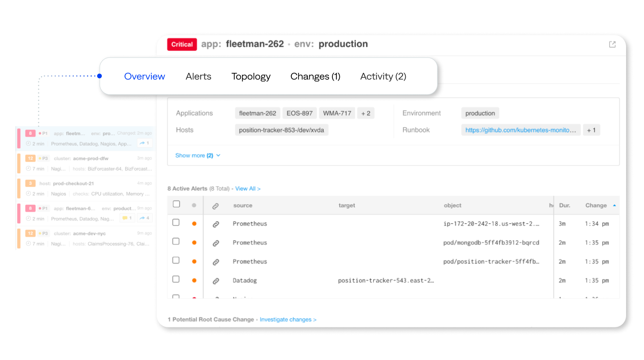Viewport: 644px width, 360px height.
Task: Sort by target column header
Action: 347,205
